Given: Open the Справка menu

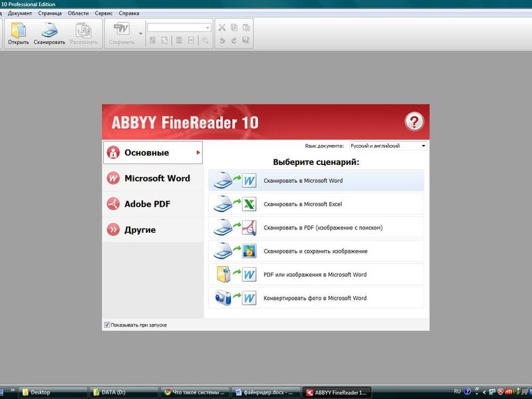Looking at the screenshot, I should (x=129, y=13).
